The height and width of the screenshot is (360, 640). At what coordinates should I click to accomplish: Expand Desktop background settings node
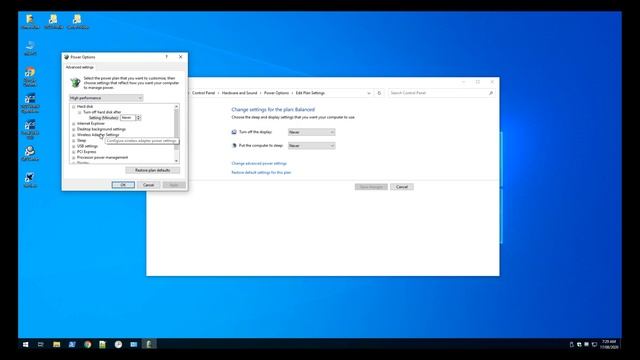point(74,129)
